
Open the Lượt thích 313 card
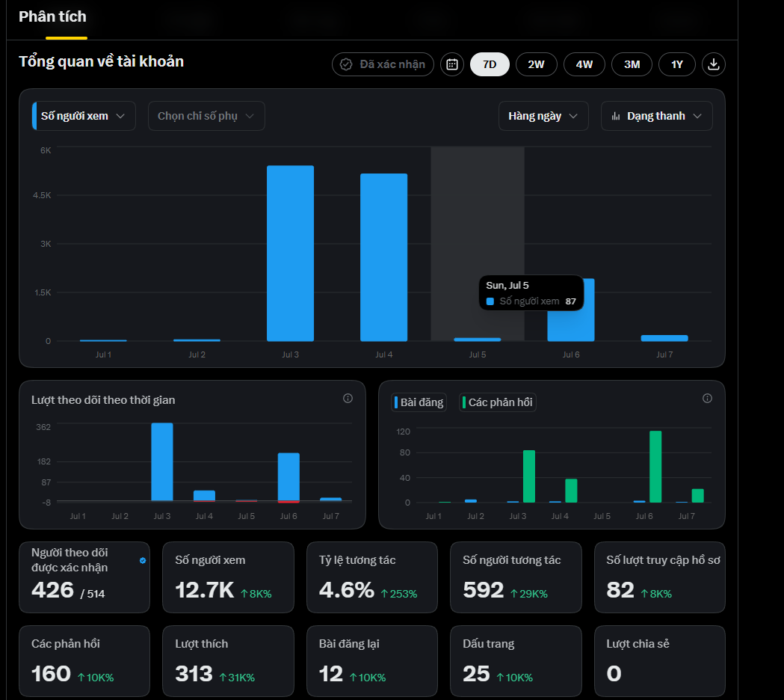[x=228, y=661]
